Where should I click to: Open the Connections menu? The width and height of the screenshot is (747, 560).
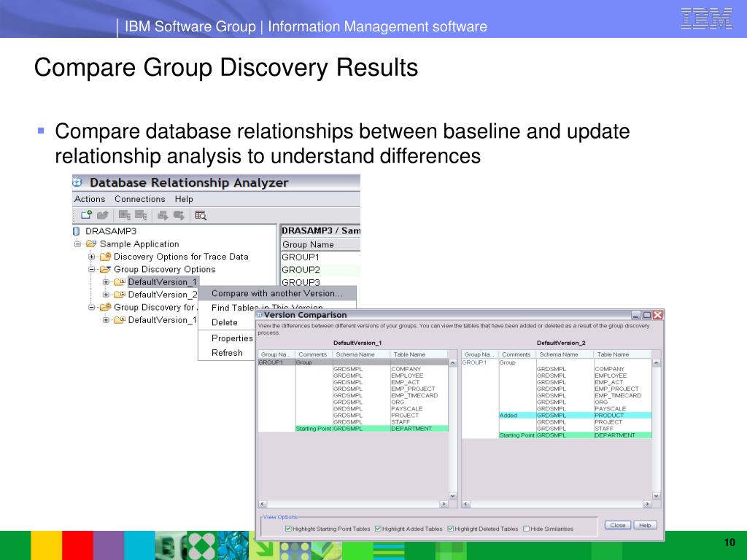pos(139,199)
